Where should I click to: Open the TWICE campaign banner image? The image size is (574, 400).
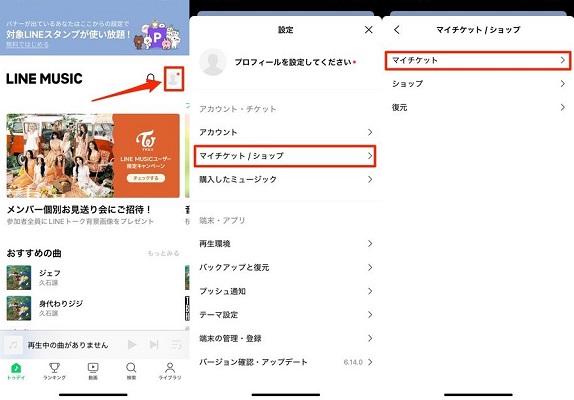[93, 156]
